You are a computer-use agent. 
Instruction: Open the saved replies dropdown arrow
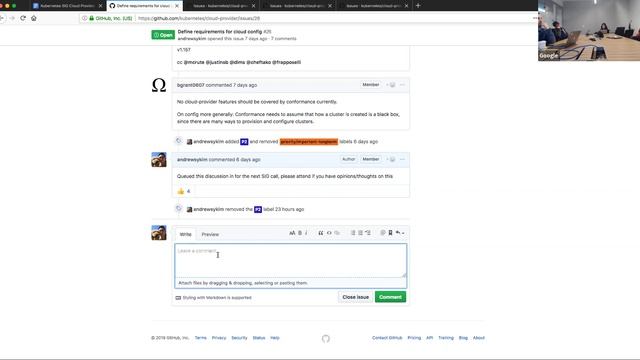[x=400, y=233]
